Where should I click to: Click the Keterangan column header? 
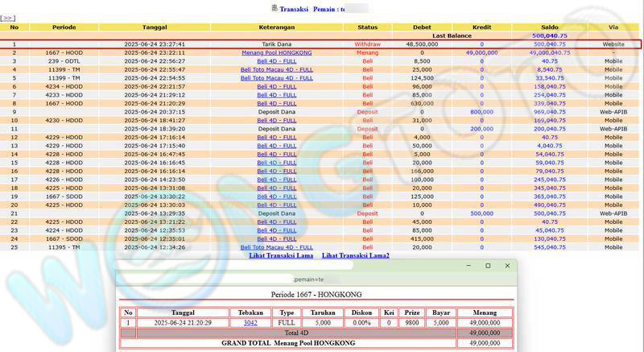[x=276, y=27]
